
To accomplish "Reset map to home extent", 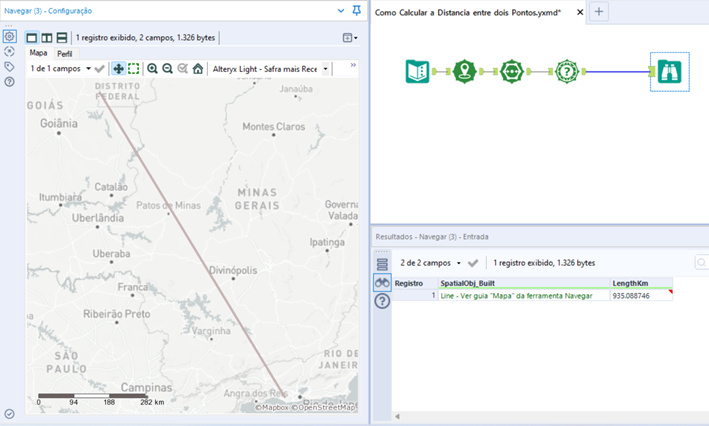I will [198, 69].
